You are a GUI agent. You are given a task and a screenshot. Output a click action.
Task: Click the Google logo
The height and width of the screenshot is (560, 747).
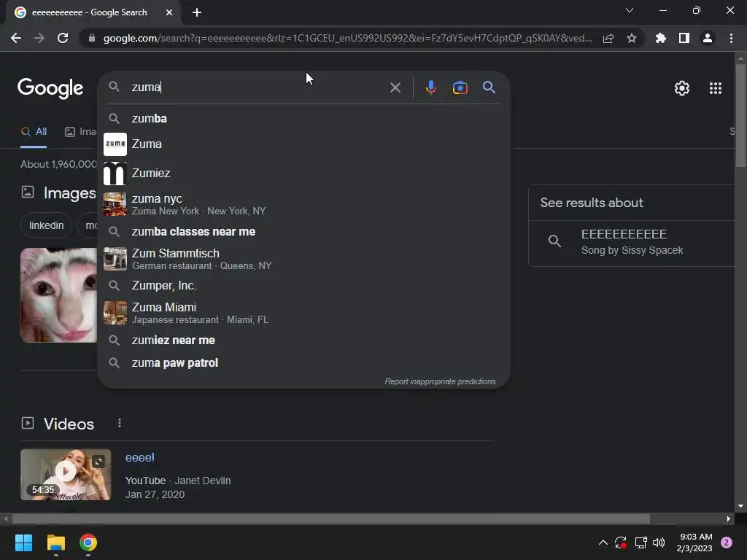point(50,87)
